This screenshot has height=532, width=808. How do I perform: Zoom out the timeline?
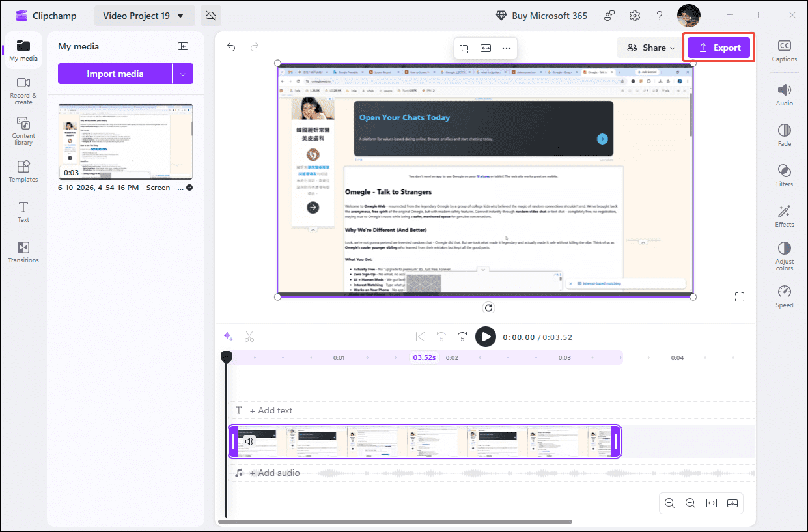669,503
